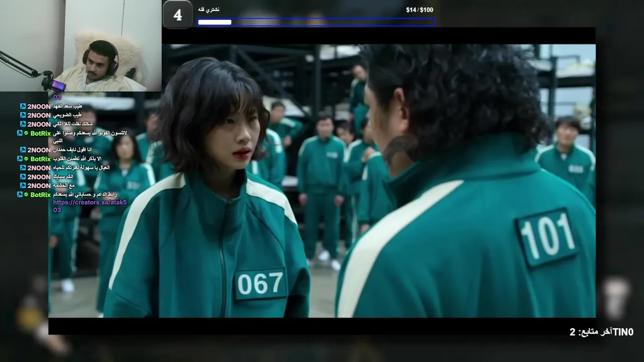Click BotRix username beside 'رابط الدعم' message
Screen dimensions: 644x362
41,195
